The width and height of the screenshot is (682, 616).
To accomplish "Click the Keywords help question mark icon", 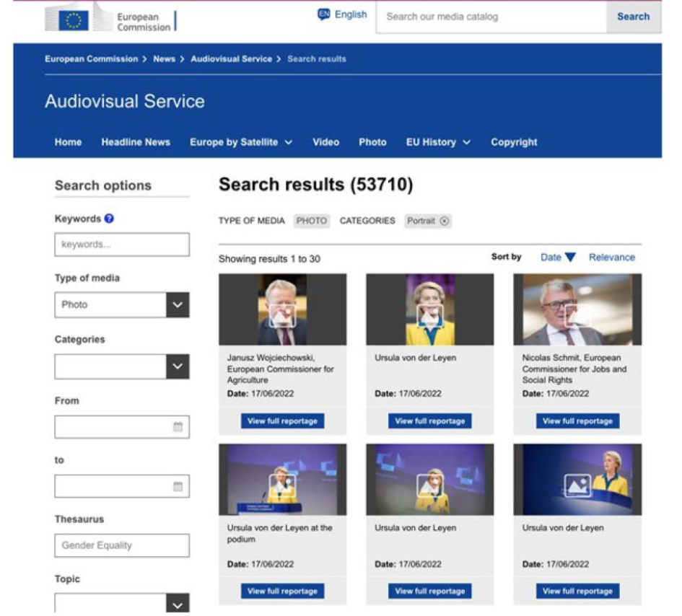I will [x=109, y=219].
